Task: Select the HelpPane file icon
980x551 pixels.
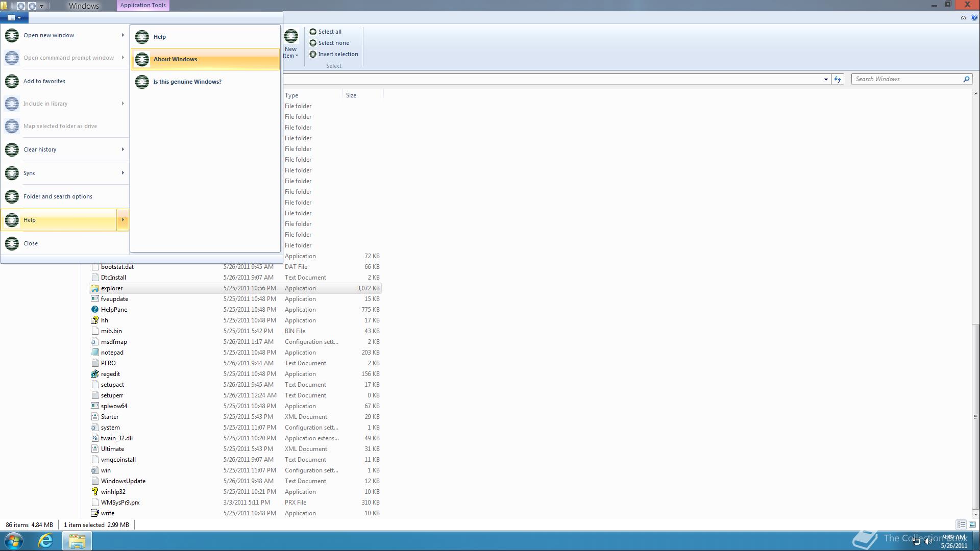Action: click(95, 310)
